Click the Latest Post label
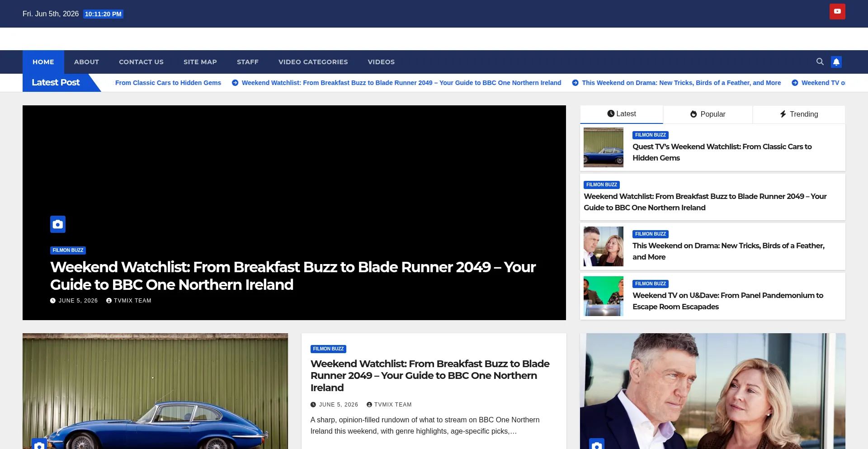The width and height of the screenshot is (868, 449). 56,82
